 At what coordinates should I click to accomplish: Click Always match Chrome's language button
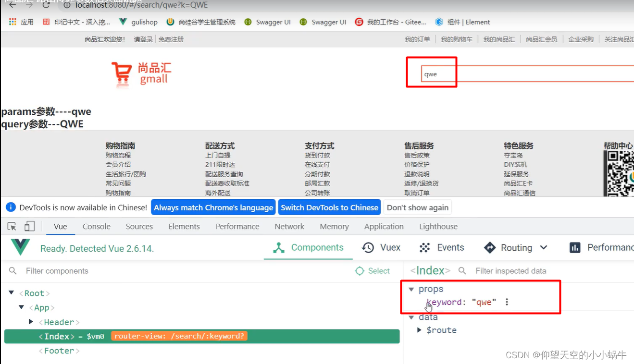tap(213, 207)
